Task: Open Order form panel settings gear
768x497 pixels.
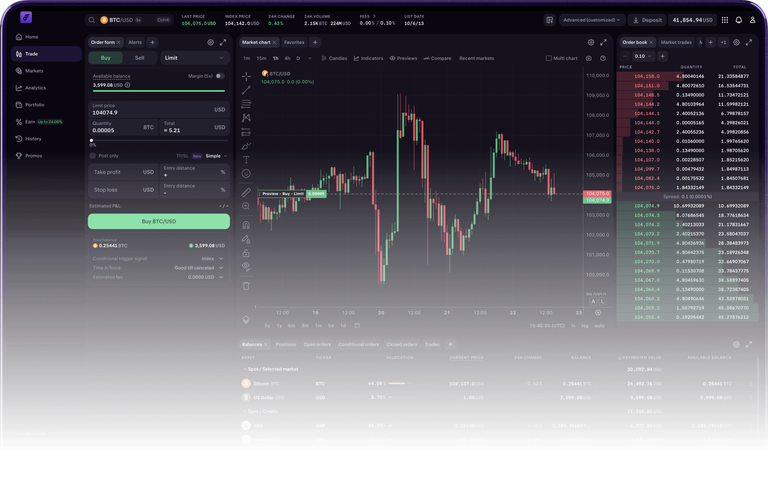Action: tap(211, 43)
